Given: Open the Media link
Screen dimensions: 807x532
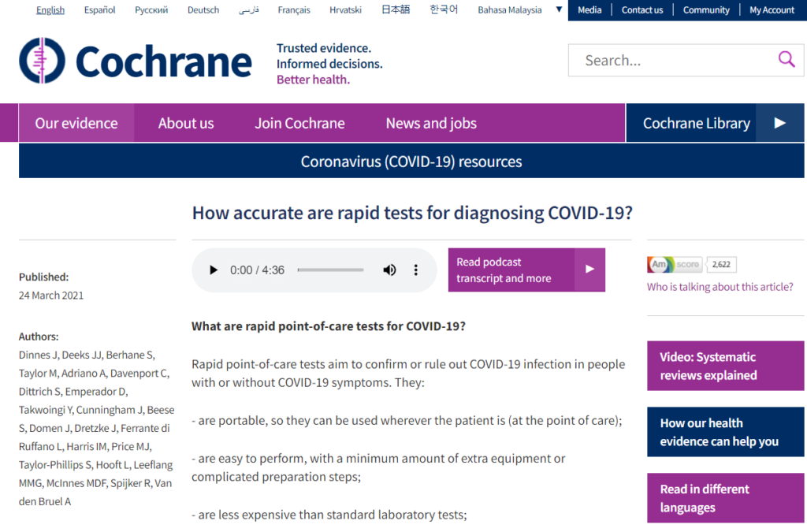Looking at the screenshot, I should [589, 9].
